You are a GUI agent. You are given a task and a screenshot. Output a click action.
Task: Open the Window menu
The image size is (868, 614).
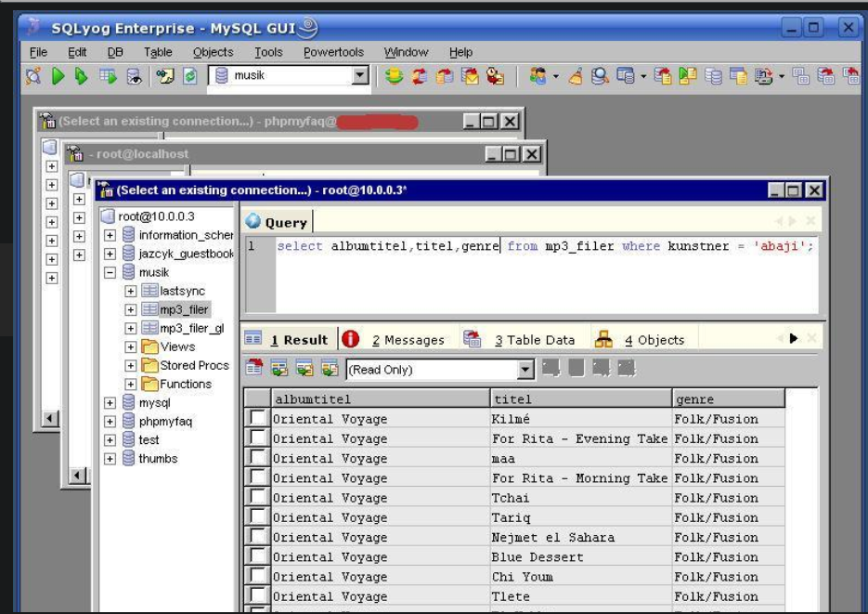click(406, 52)
